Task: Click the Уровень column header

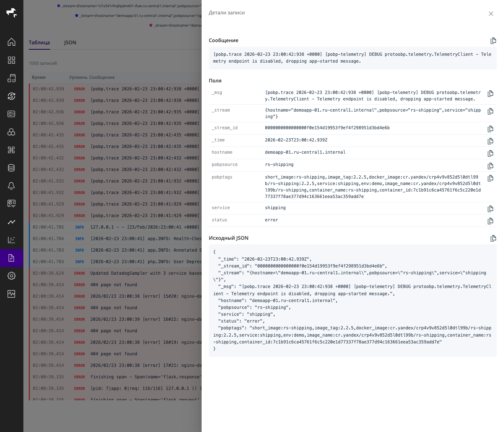Action: click(x=78, y=77)
